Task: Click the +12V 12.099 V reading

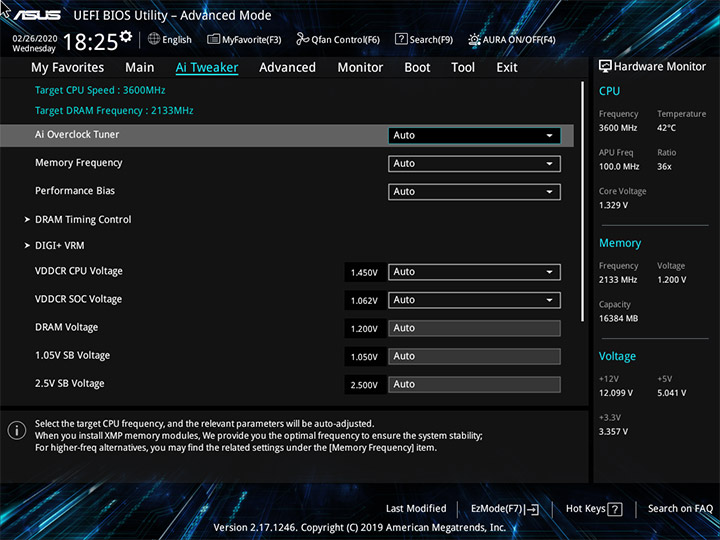Action: 616,393
